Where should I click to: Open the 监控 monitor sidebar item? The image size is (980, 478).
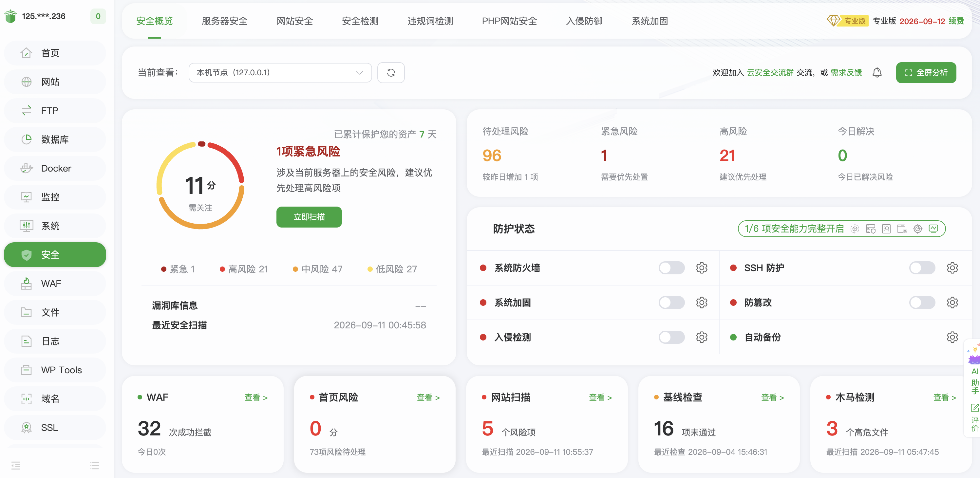pos(55,197)
